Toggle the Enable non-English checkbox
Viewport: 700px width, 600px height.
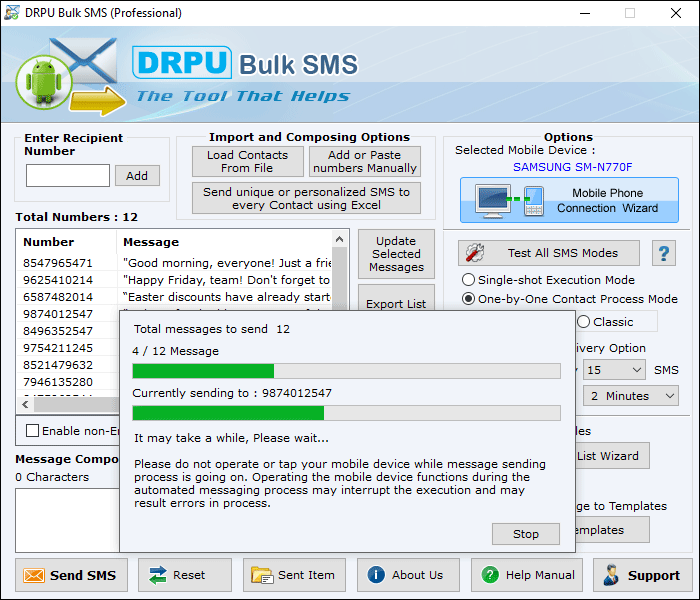(33, 430)
